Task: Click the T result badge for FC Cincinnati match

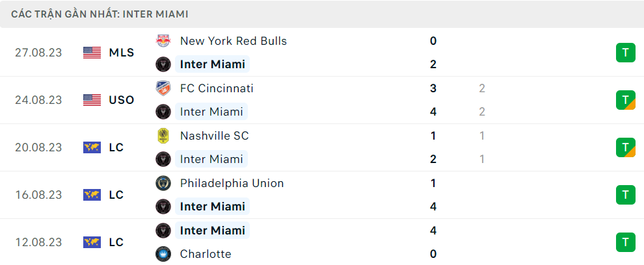Action: point(626,100)
